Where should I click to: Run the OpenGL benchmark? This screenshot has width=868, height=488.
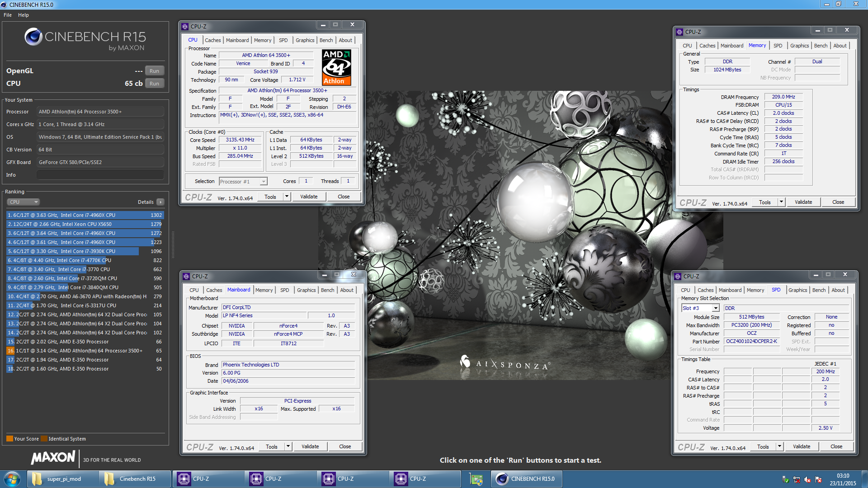point(154,71)
